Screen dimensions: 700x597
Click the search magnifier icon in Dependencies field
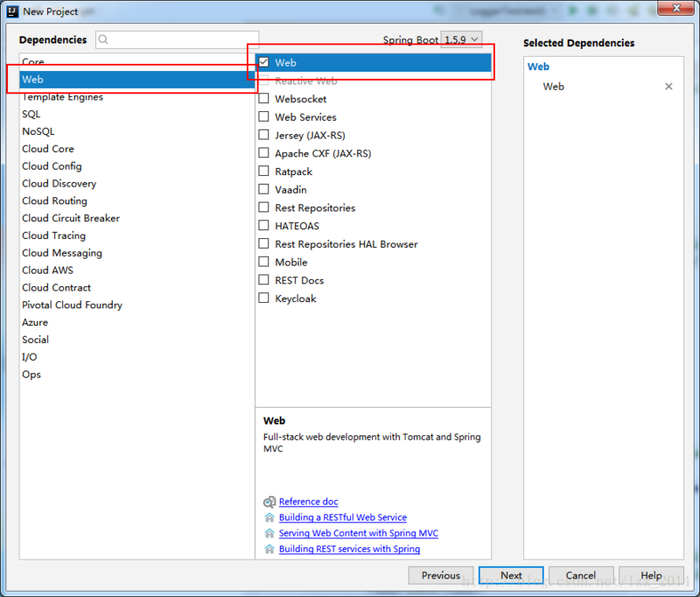(x=103, y=39)
